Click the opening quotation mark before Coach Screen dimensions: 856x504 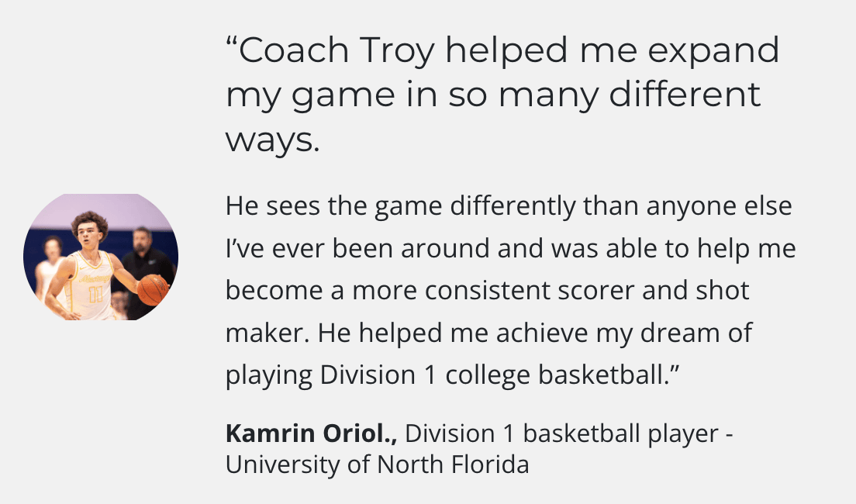[232, 43]
